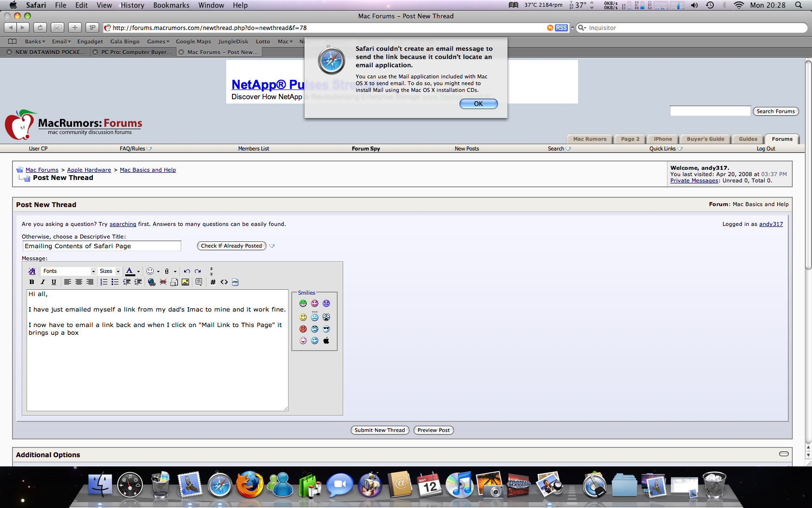Open the smilies dropdown arrow in the toolbar
812x508 pixels.
[x=158, y=271]
